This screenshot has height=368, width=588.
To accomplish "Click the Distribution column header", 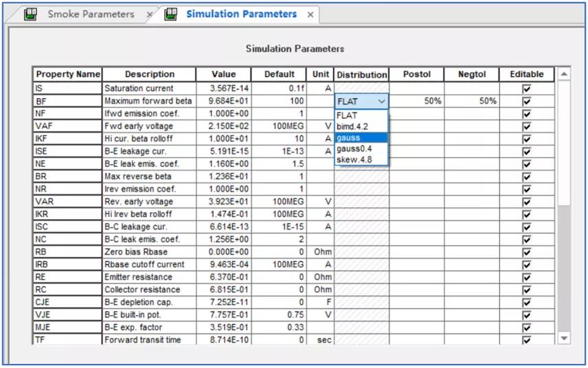I will 361,74.
